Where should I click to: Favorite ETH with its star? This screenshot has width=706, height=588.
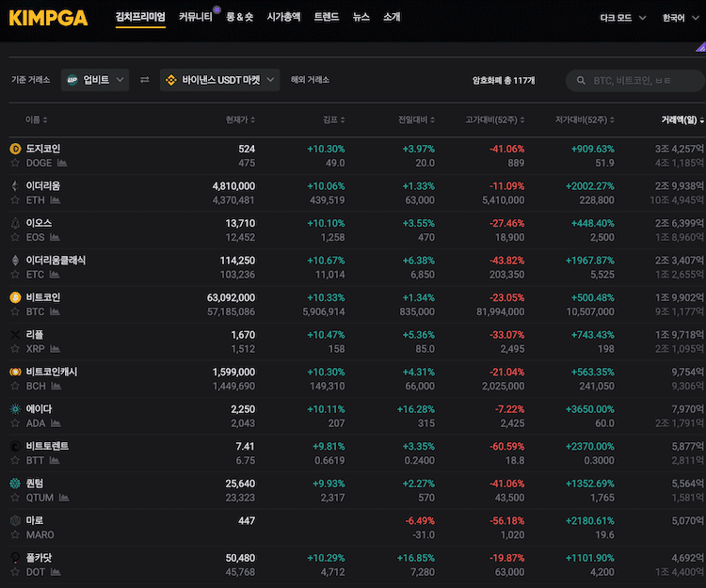point(15,200)
